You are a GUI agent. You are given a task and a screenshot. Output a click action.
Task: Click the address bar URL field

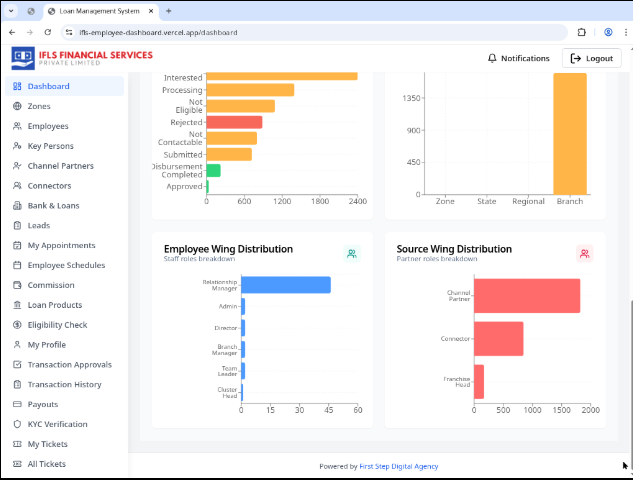click(x=300, y=32)
